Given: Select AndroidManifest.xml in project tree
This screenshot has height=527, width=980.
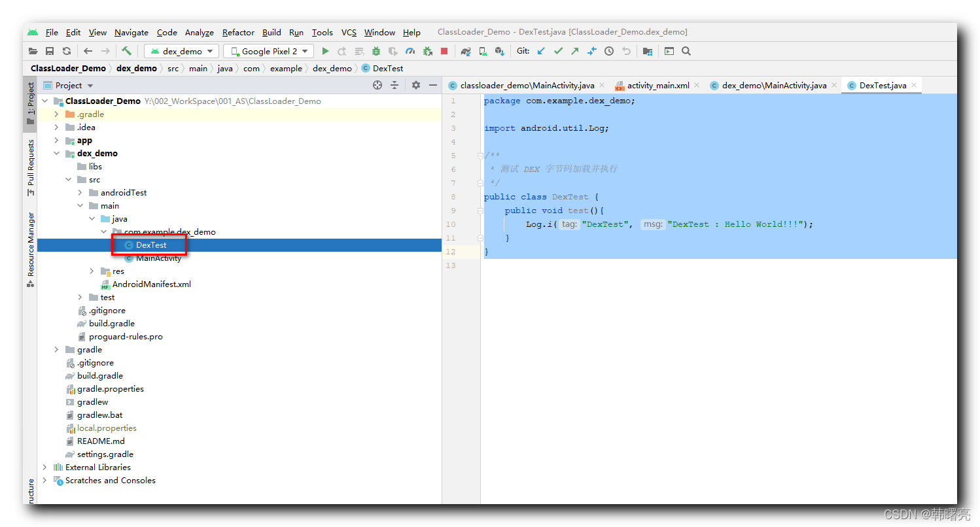Looking at the screenshot, I should (151, 284).
